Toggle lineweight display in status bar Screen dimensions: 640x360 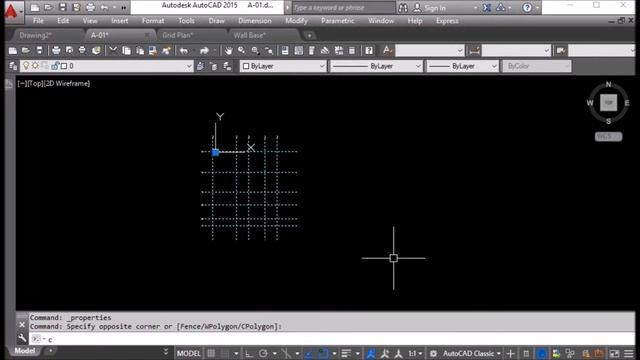pyautogui.click(x=346, y=353)
